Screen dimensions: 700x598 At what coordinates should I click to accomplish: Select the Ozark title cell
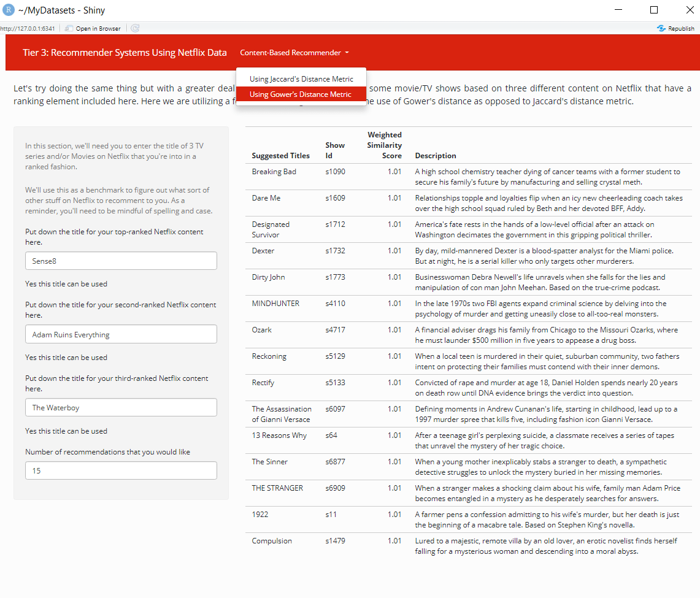point(261,330)
